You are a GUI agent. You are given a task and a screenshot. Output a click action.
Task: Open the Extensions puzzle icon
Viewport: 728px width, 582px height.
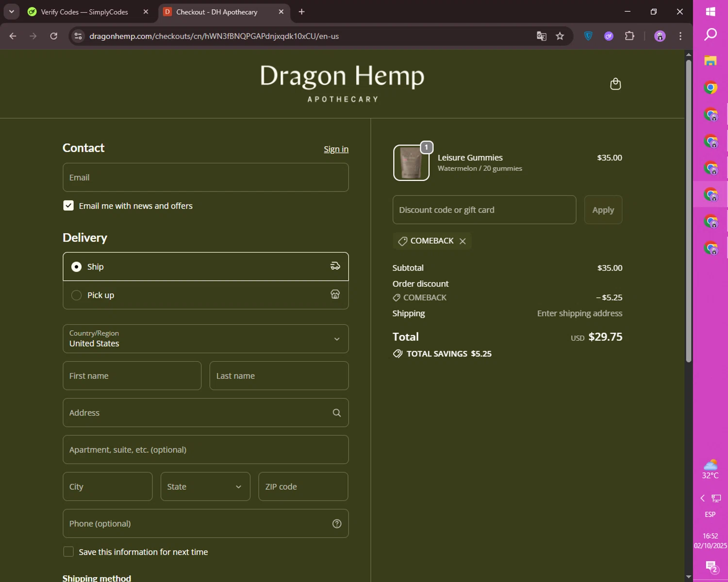point(629,36)
